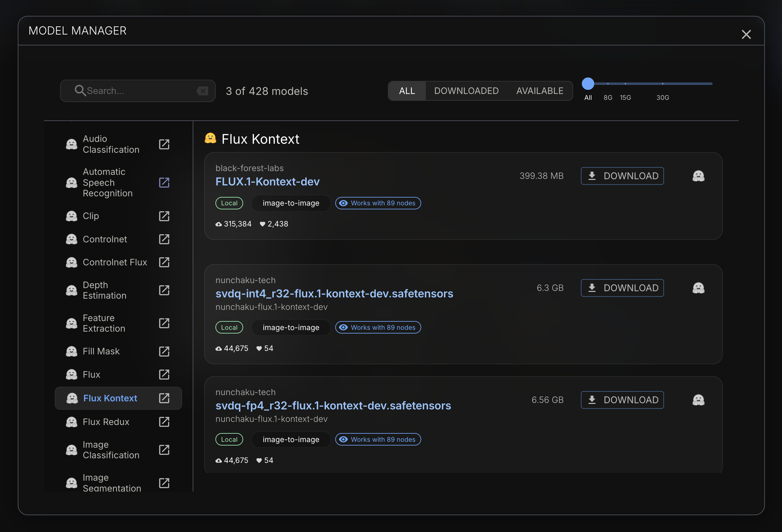Click Works with 89 nodes on svdq-int4 card
This screenshot has width=782, height=532.
point(378,328)
